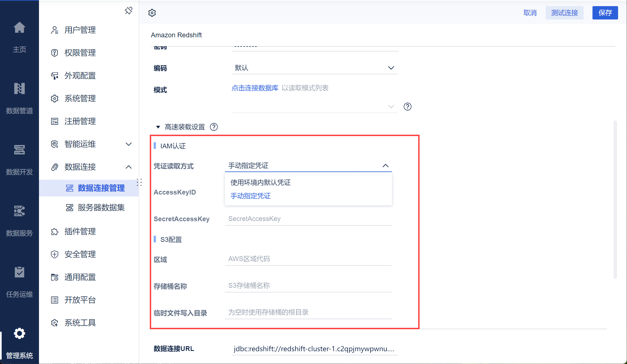
Task: Click the help icon next to the 模式 dropdown
Action: (407, 107)
